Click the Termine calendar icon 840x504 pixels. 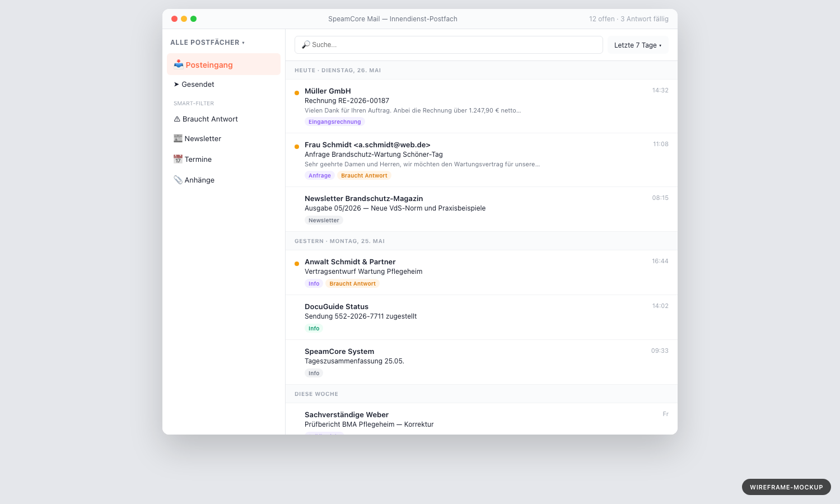(x=178, y=159)
